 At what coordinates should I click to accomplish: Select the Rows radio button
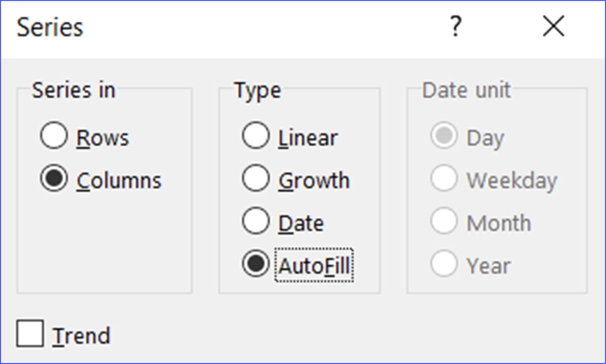click(53, 135)
